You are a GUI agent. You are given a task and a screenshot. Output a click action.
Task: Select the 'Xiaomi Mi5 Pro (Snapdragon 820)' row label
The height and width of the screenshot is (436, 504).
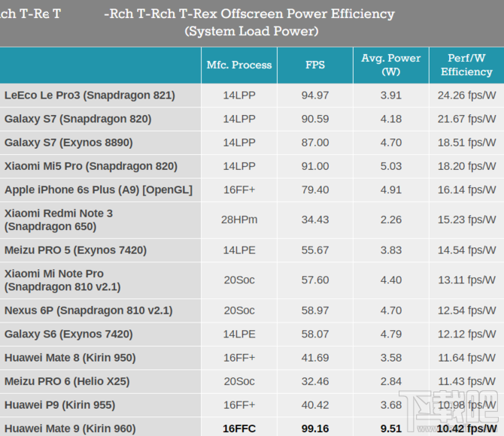click(91, 166)
